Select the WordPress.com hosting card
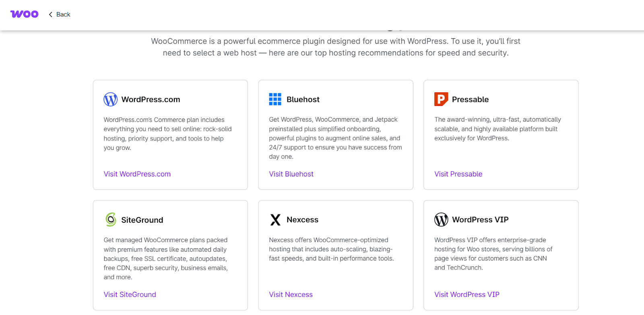Screen dimensions: 644x315 [170, 135]
